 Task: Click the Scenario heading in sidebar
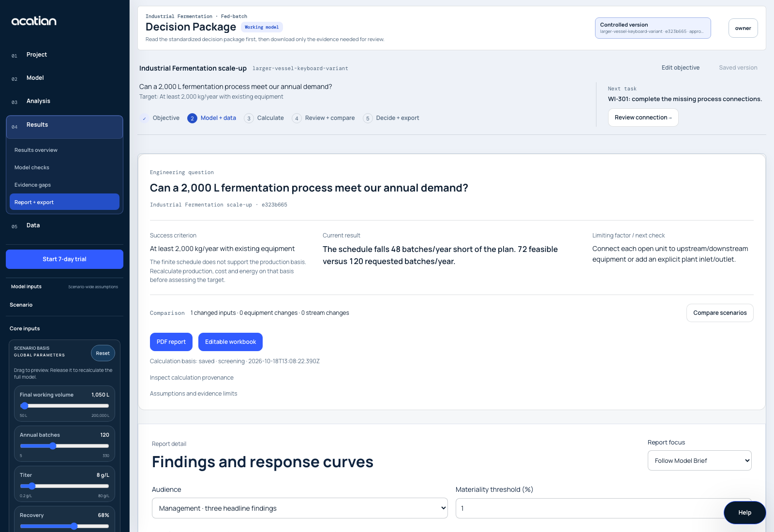21,305
